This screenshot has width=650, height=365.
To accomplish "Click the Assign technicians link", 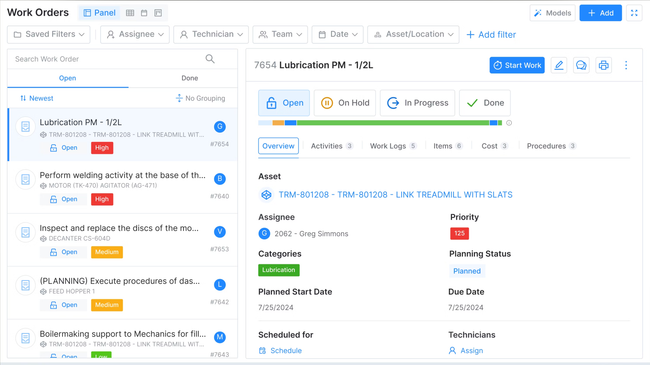I will 466,350.
